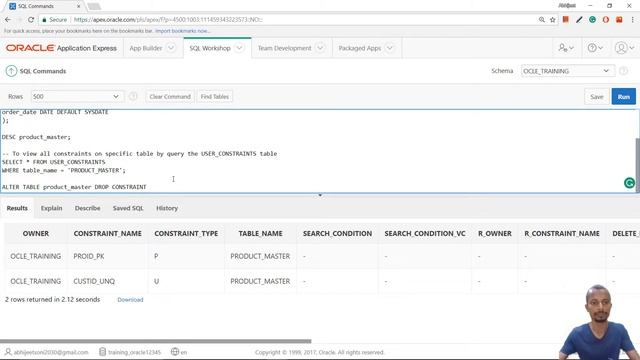Click SQL Commands breadcrumb title
Image resolution: width=640 pixels, height=360 pixels.
point(43,71)
